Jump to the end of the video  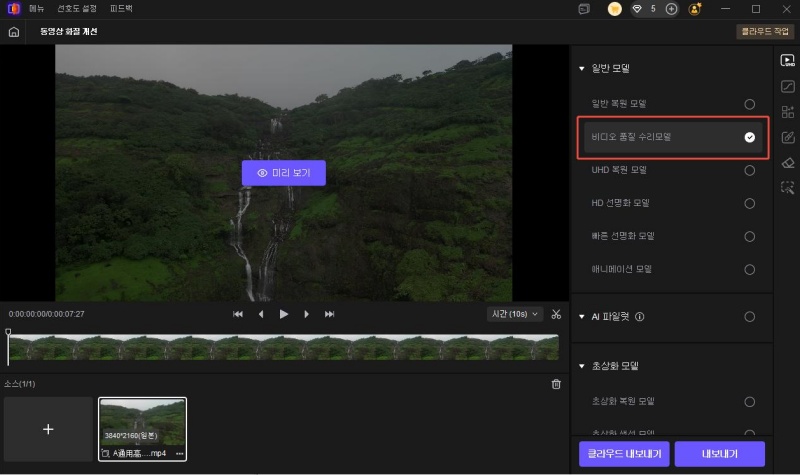[330, 314]
